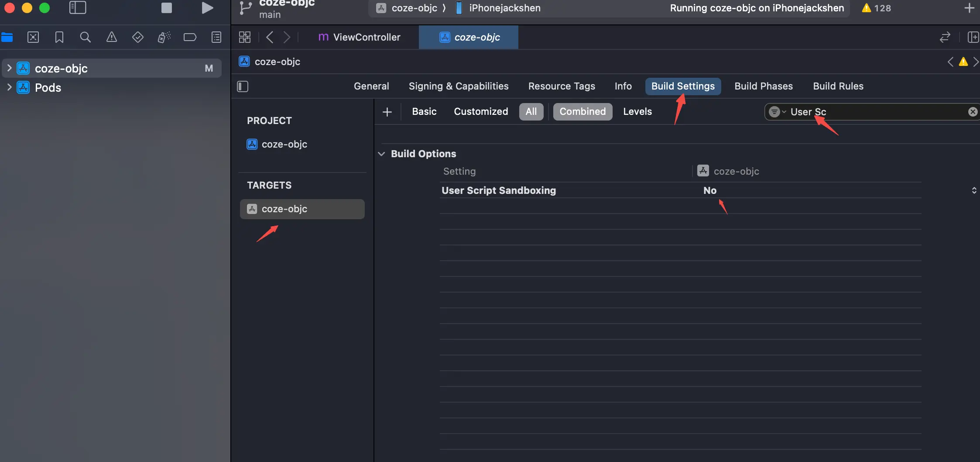Open the Debug navigator spray icon
Viewport: 980px width, 462px height.
(164, 37)
